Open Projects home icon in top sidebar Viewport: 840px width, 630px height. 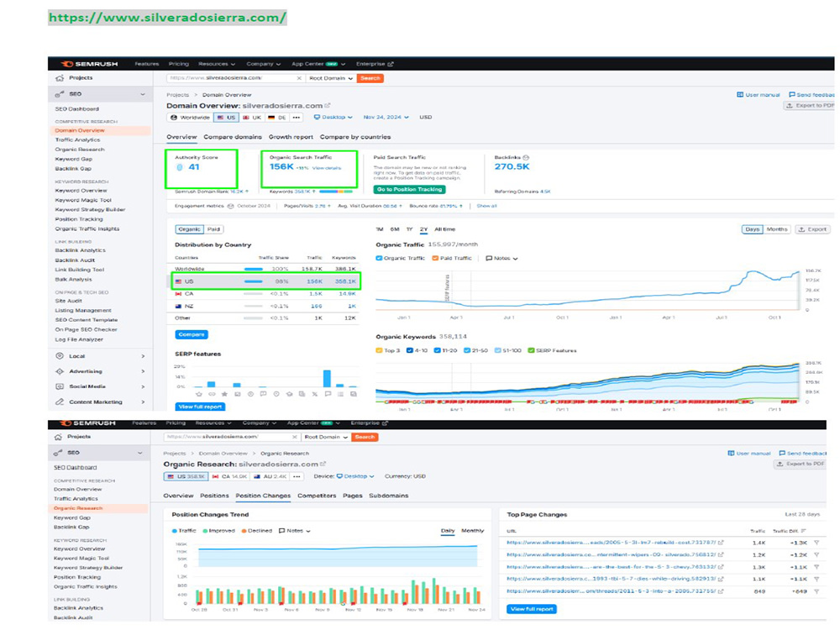tap(60, 78)
